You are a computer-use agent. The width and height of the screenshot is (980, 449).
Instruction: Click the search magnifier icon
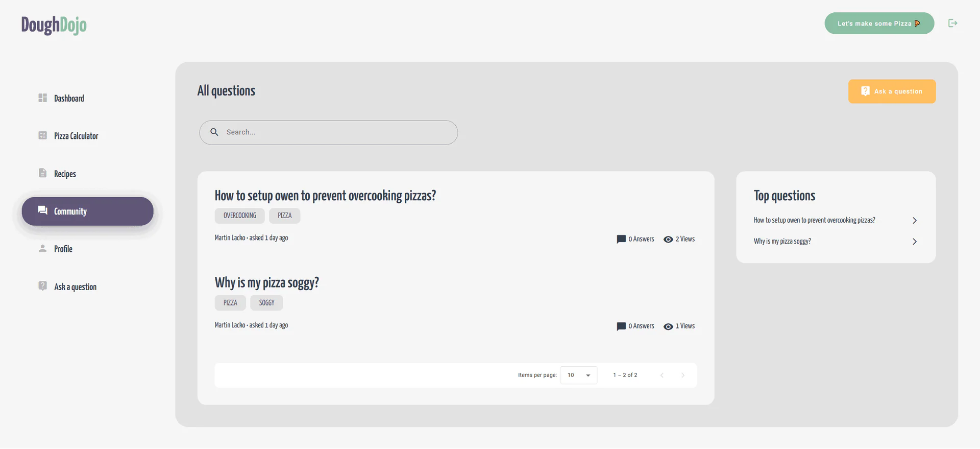(x=214, y=132)
